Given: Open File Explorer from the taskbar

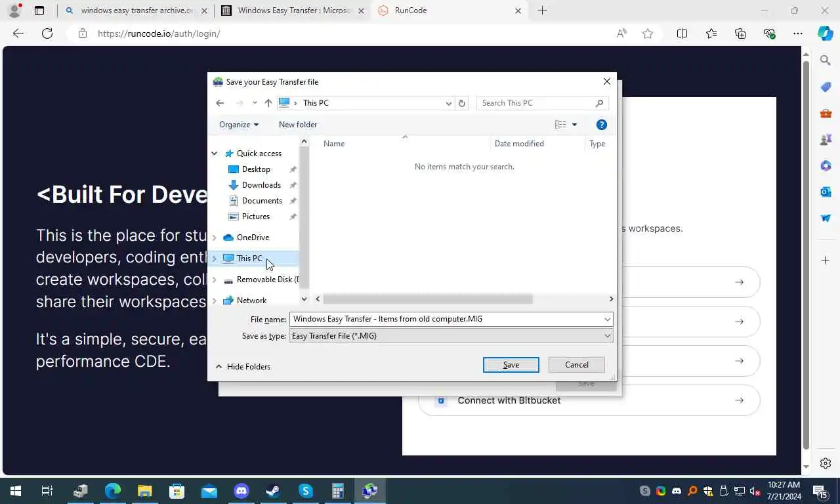Looking at the screenshot, I should tap(144, 491).
